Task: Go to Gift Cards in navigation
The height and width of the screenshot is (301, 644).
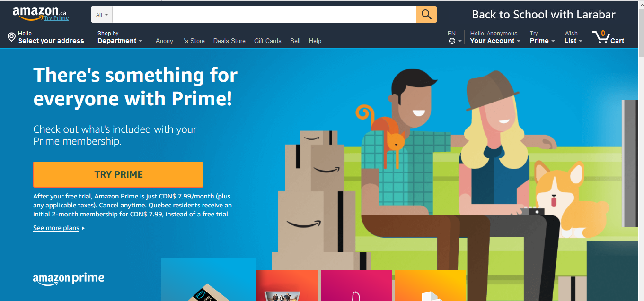Action: 268,41
